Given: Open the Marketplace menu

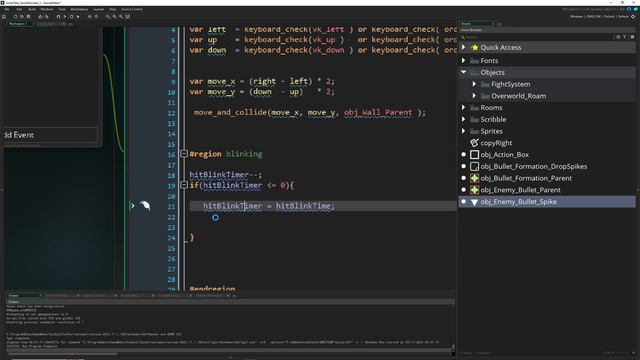Looking at the screenshot, I should [x=79, y=9].
